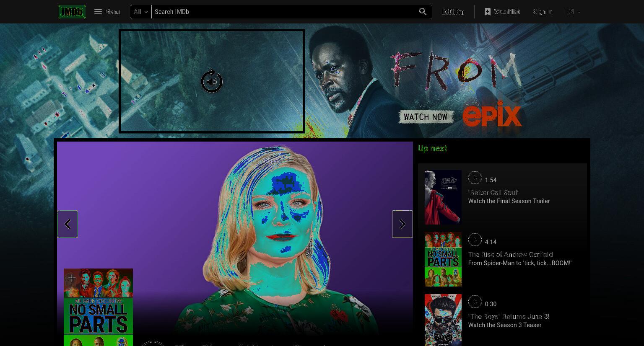Click 'Watch the Final Season Trailer' text
Image resolution: width=644 pixels, height=346 pixels.
(509, 201)
